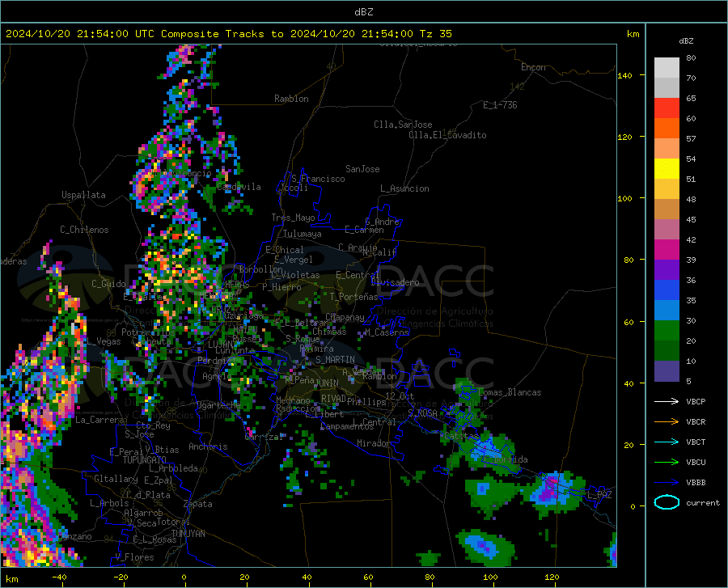Viewport: 728px width, 588px height.
Task: Click the Ramblon label near the top
Action: click(291, 99)
